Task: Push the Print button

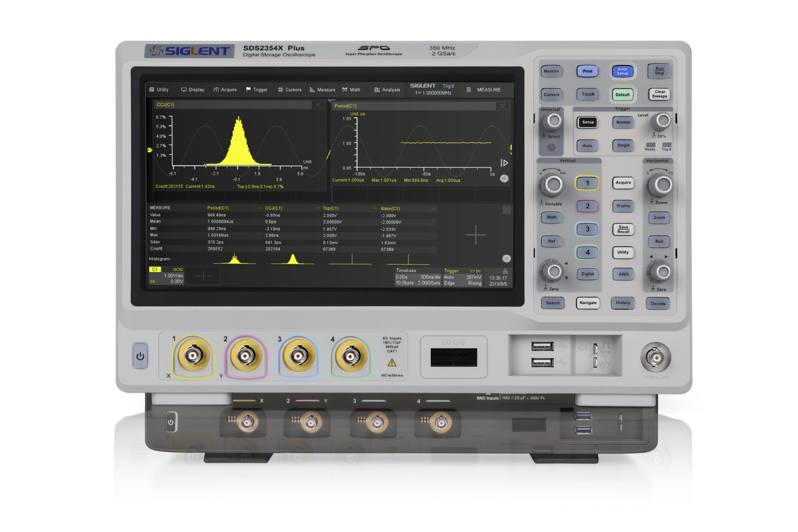Action: click(588, 71)
